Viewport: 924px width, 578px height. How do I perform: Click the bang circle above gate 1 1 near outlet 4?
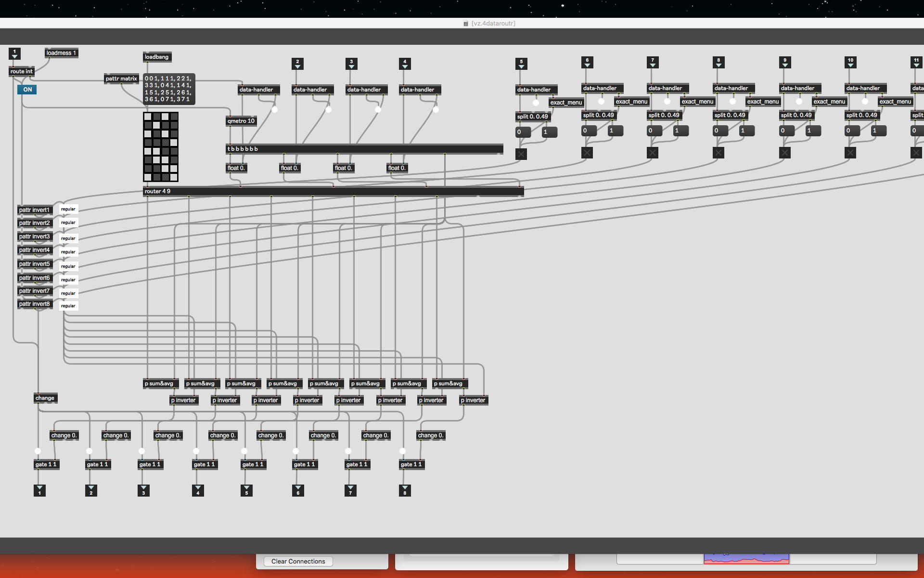click(x=196, y=451)
